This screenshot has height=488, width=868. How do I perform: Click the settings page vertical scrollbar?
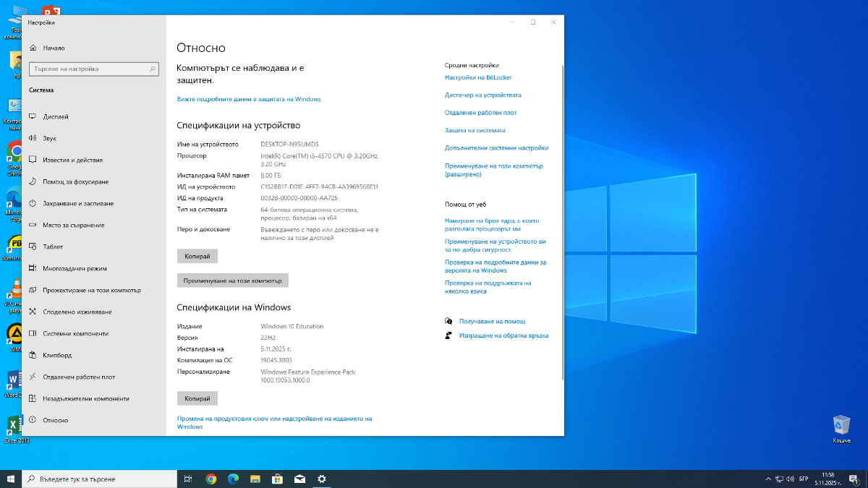click(x=562, y=217)
